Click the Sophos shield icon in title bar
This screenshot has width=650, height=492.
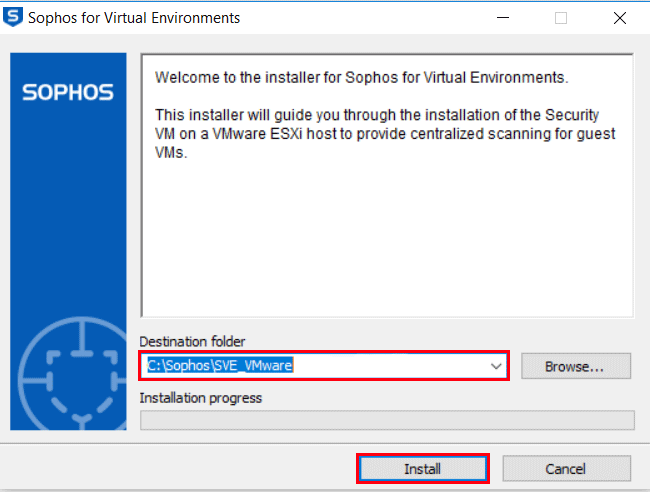pos(12,17)
